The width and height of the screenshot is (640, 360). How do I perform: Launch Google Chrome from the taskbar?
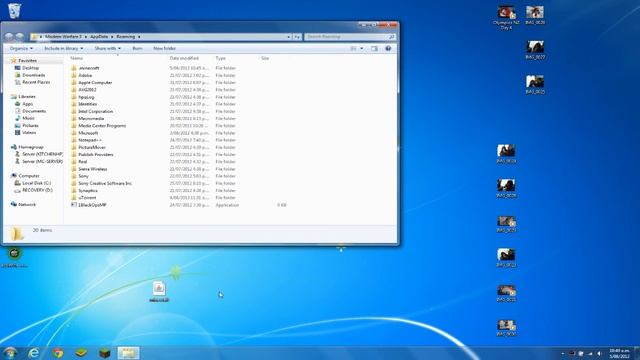click(x=58, y=353)
